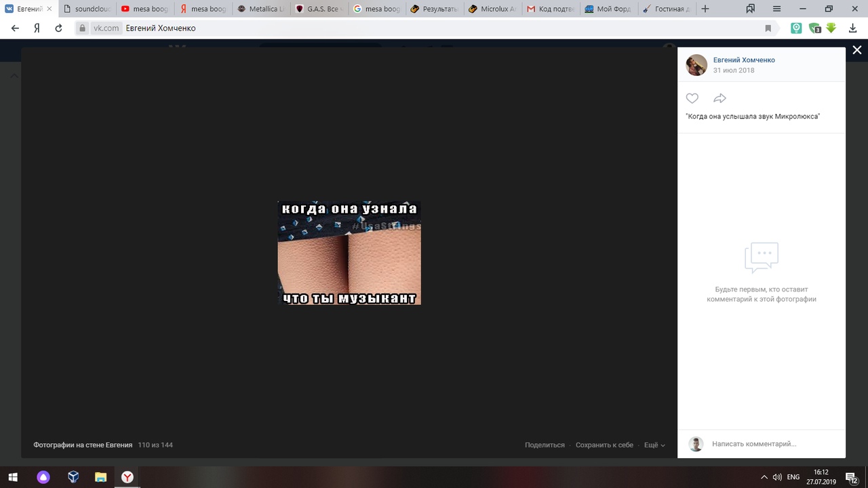Click the "110 из 144" photo counter
Screen dimensions: 868x488
pos(155,445)
